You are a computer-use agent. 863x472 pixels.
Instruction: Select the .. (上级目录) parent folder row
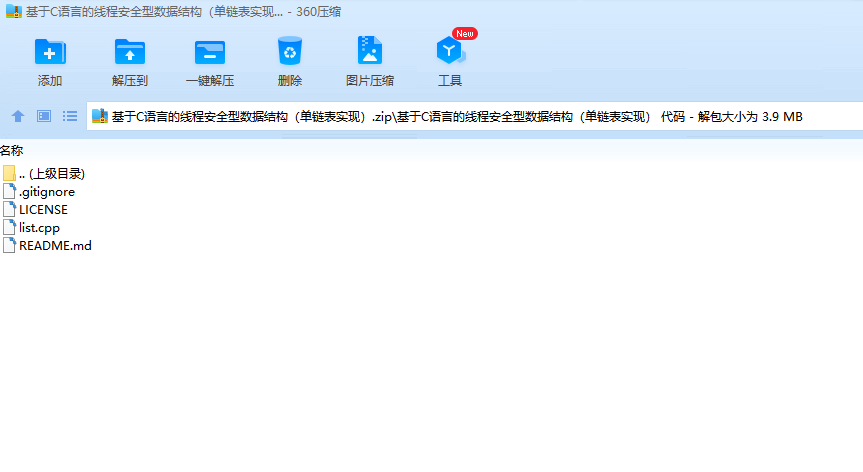(x=44, y=174)
